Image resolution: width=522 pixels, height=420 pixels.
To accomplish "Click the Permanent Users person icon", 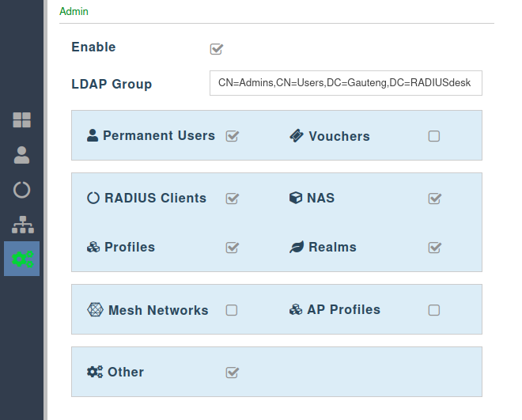I will pos(93,135).
